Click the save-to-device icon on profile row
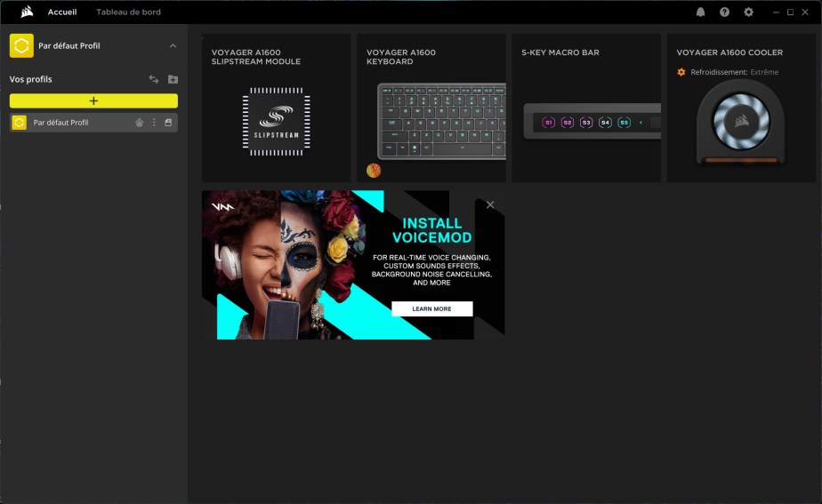This screenshot has width=822, height=504. coord(168,123)
